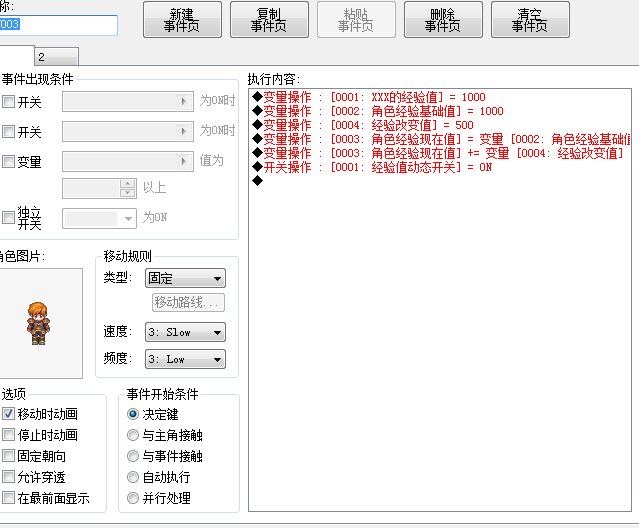
Task: Enable the first 开关 condition checkbox
Action: pyautogui.click(x=9, y=101)
